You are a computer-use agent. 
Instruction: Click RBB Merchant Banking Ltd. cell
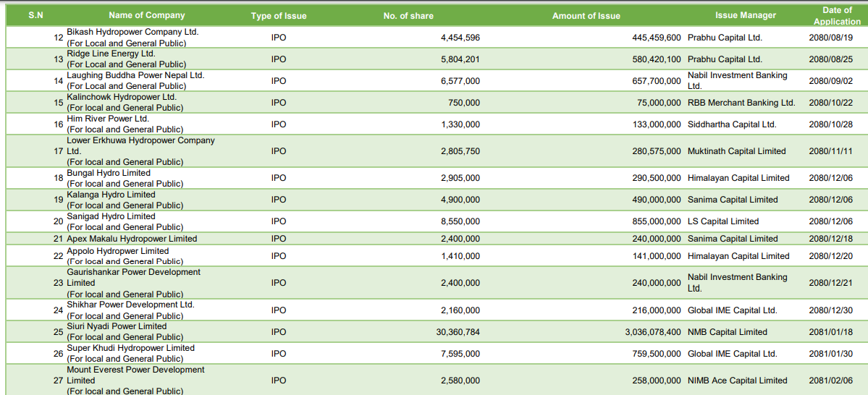click(x=741, y=102)
